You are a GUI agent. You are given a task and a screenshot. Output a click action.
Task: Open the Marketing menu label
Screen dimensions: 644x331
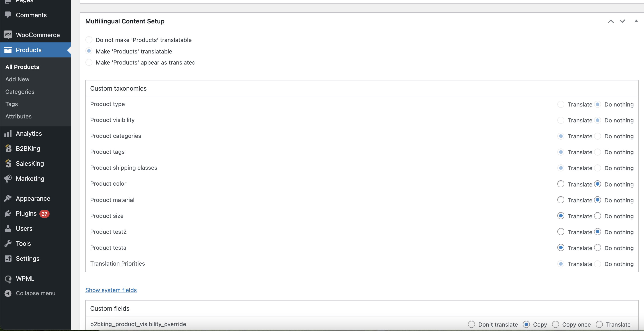(30, 178)
